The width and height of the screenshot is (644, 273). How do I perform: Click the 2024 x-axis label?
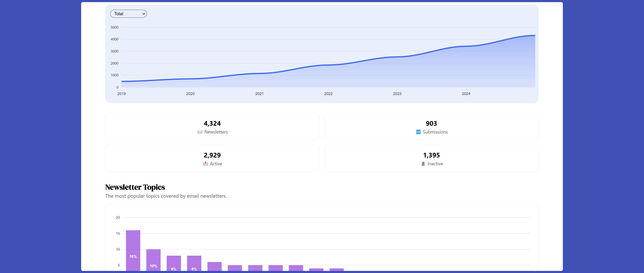coord(466,94)
